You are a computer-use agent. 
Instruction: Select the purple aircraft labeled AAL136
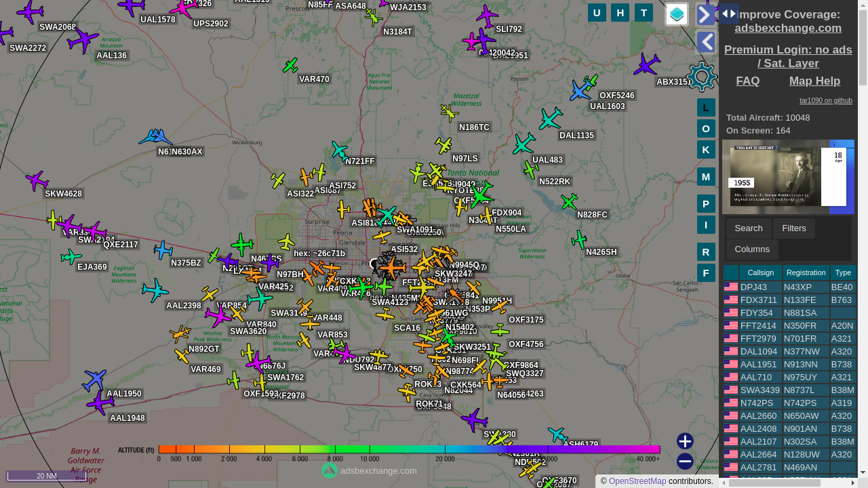pyautogui.click(x=83, y=40)
